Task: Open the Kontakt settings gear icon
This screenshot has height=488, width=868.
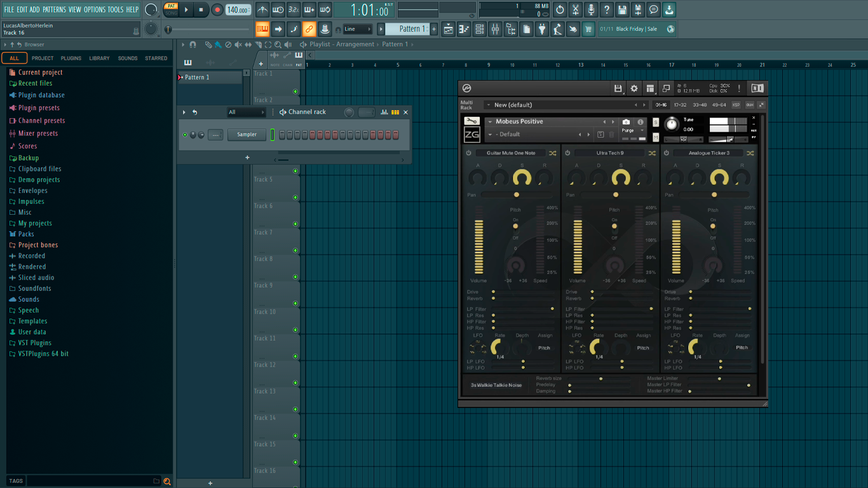Action: click(634, 88)
